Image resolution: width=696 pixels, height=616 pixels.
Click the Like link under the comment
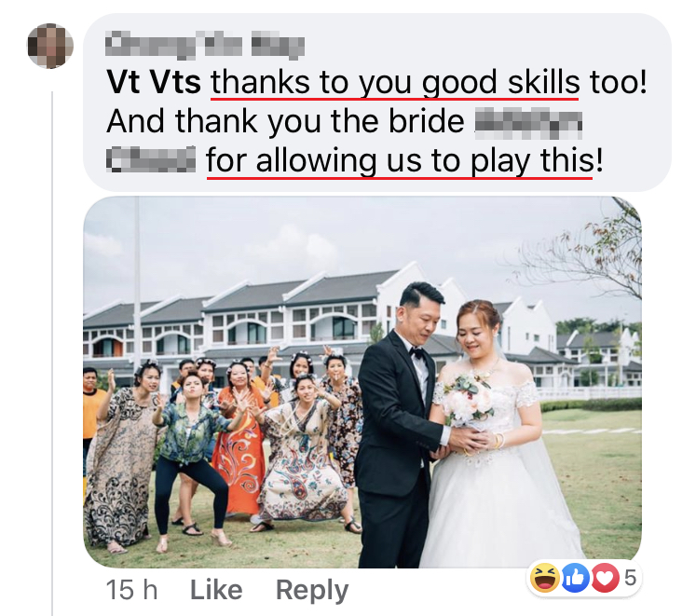216,590
